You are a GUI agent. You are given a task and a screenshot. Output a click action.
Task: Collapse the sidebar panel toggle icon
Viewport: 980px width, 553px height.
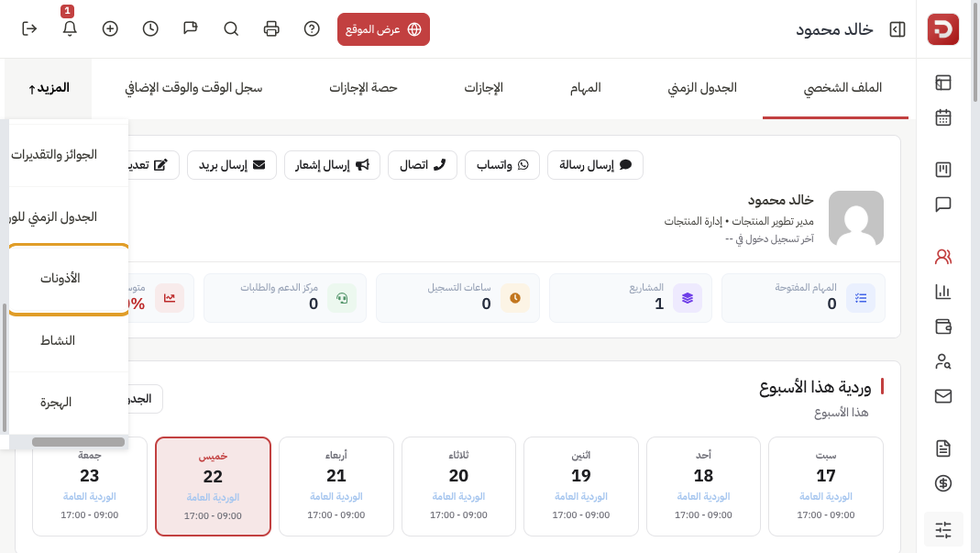pyautogui.click(x=897, y=29)
